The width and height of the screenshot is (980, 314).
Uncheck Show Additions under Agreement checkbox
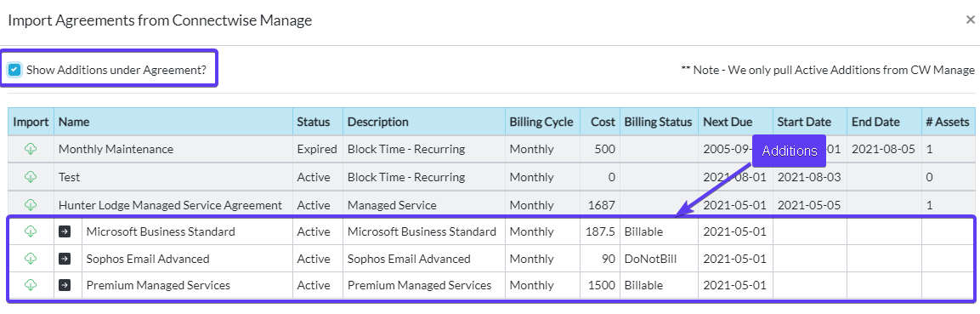click(x=14, y=70)
